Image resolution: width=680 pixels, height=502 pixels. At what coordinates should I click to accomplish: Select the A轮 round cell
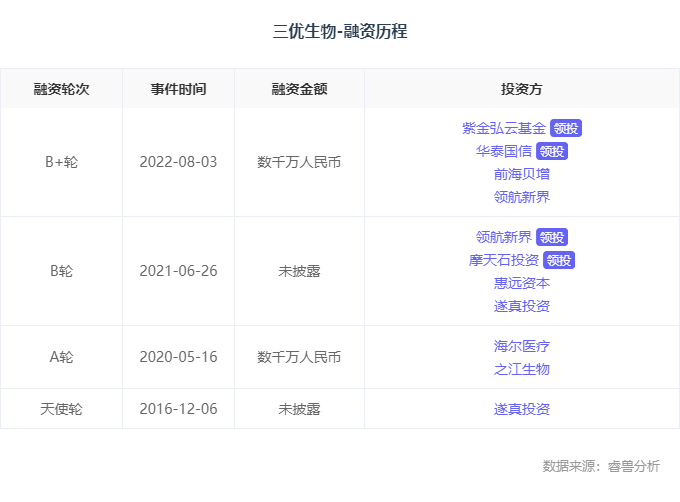62,357
